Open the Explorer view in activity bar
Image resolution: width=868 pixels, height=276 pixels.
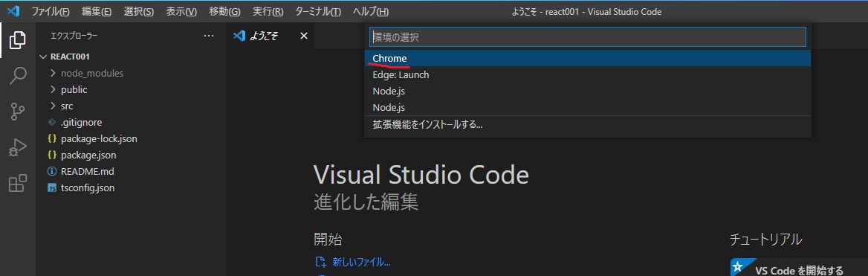(18, 40)
